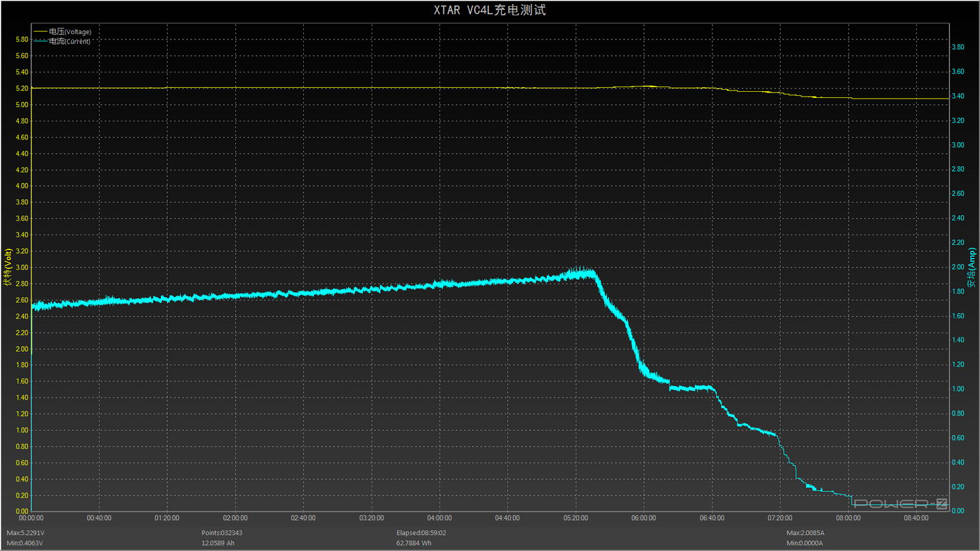Select the 电流(Current) legend entry
Viewport: 980px width, 551px height.
click(62, 41)
